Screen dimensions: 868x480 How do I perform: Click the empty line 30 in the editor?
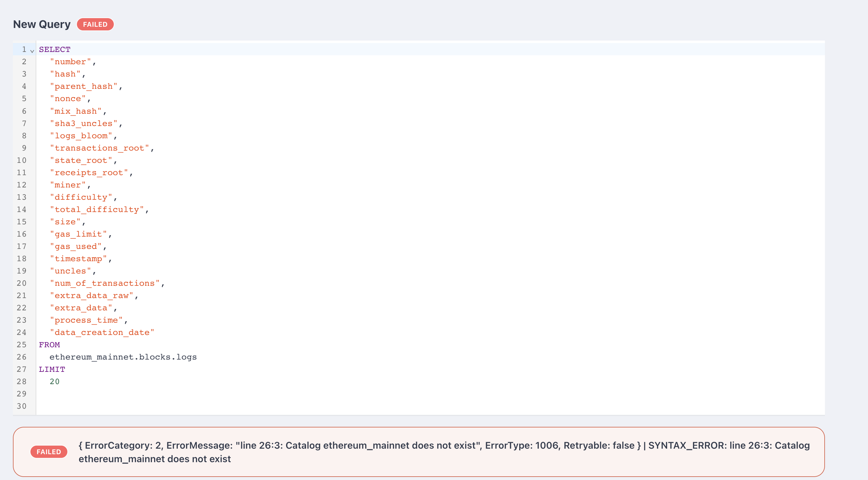click(x=202, y=406)
